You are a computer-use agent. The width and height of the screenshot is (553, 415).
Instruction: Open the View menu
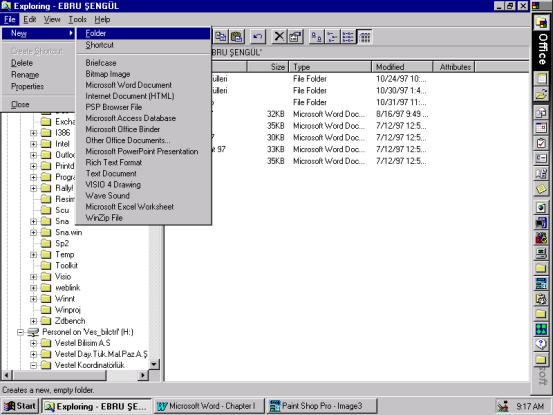[52, 19]
